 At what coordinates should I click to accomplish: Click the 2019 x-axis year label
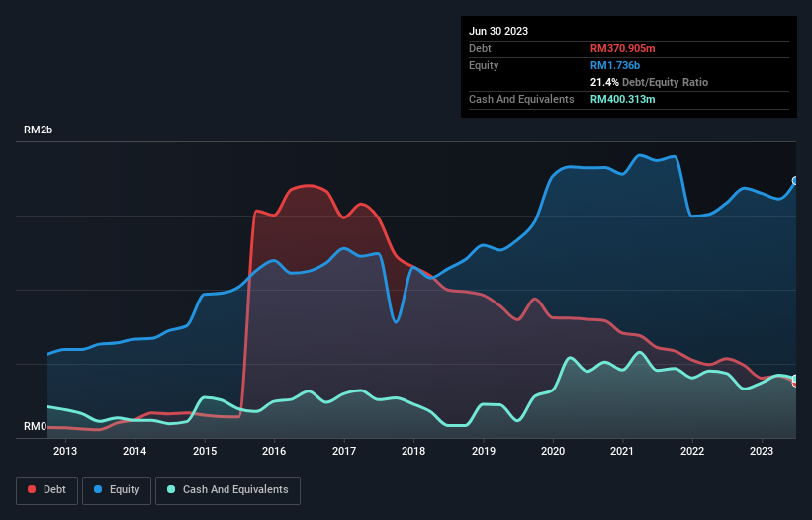coord(484,451)
